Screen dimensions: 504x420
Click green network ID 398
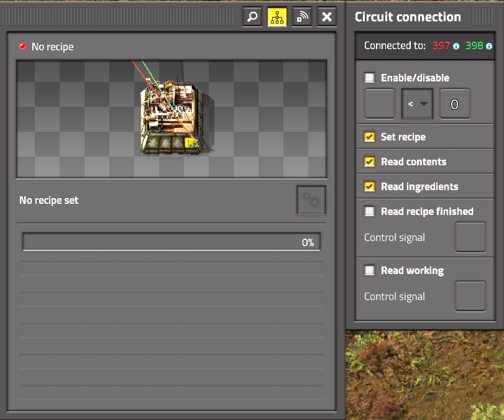(474, 45)
